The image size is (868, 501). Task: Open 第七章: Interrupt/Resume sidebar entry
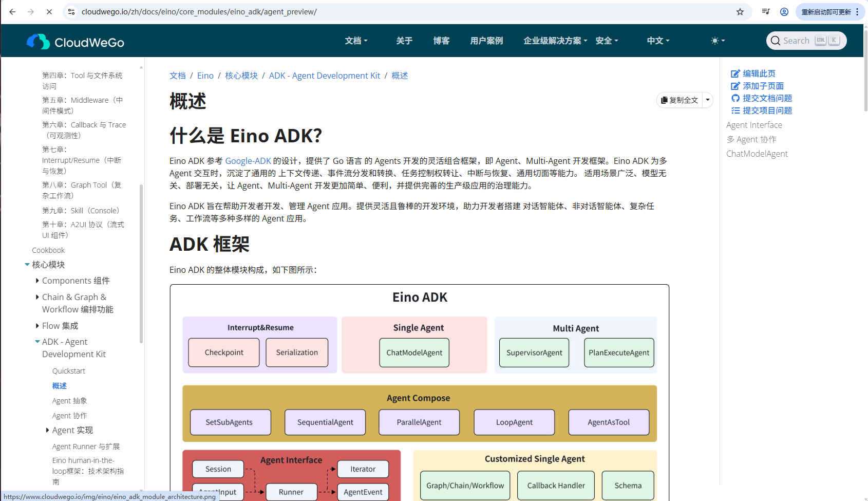[x=82, y=160]
